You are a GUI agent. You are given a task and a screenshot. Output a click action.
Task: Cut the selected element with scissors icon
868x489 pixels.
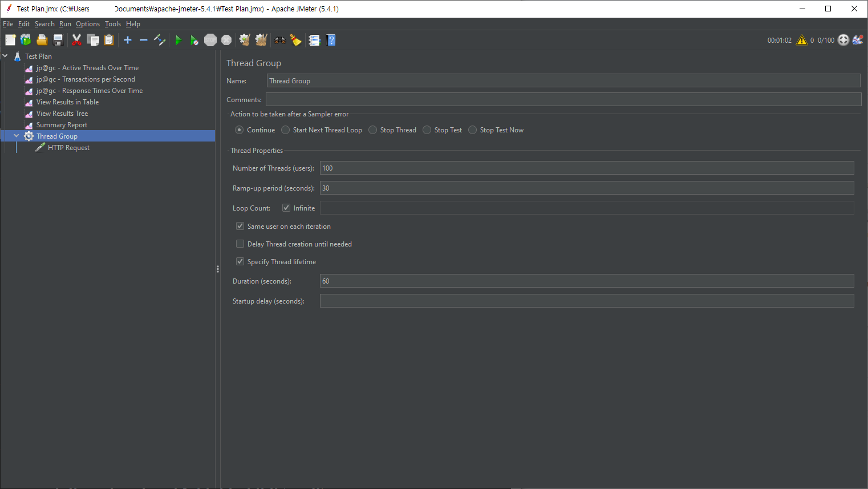pyautogui.click(x=76, y=40)
